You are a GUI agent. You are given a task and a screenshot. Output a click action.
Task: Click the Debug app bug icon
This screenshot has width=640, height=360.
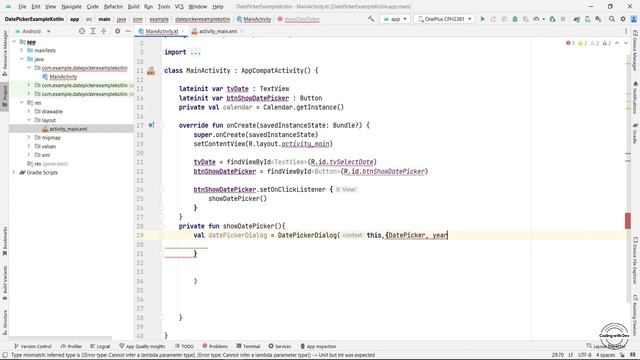point(515,19)
